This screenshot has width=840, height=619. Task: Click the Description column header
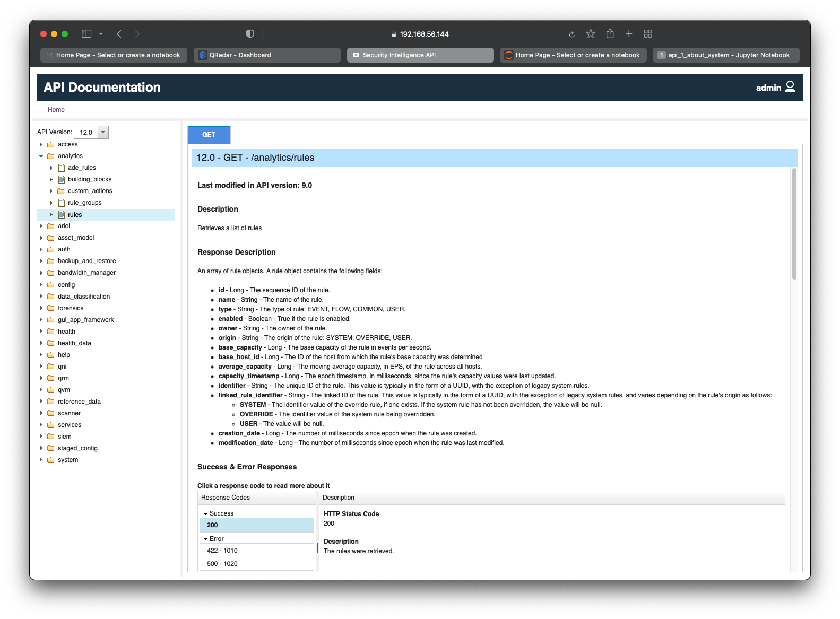click(552, 498)
